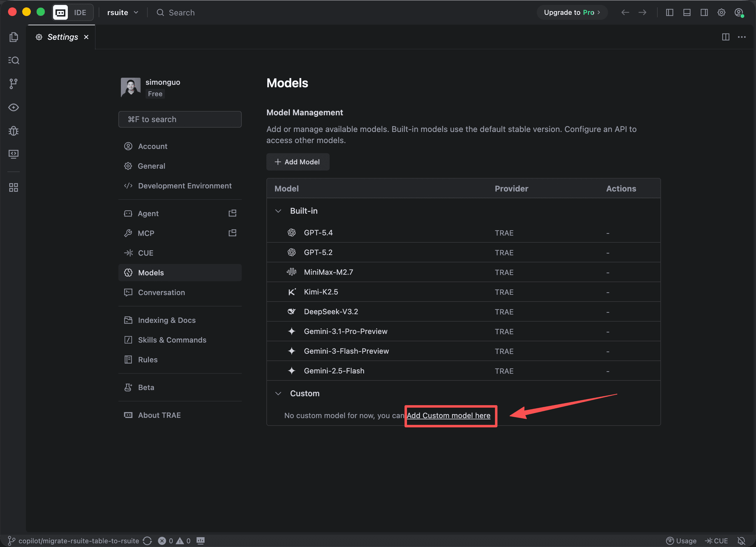Image resolution: width=756 pixels, height=547 pixels.
Task: Click the Usage indicator in status bar
Action: (x=681, y=541)
